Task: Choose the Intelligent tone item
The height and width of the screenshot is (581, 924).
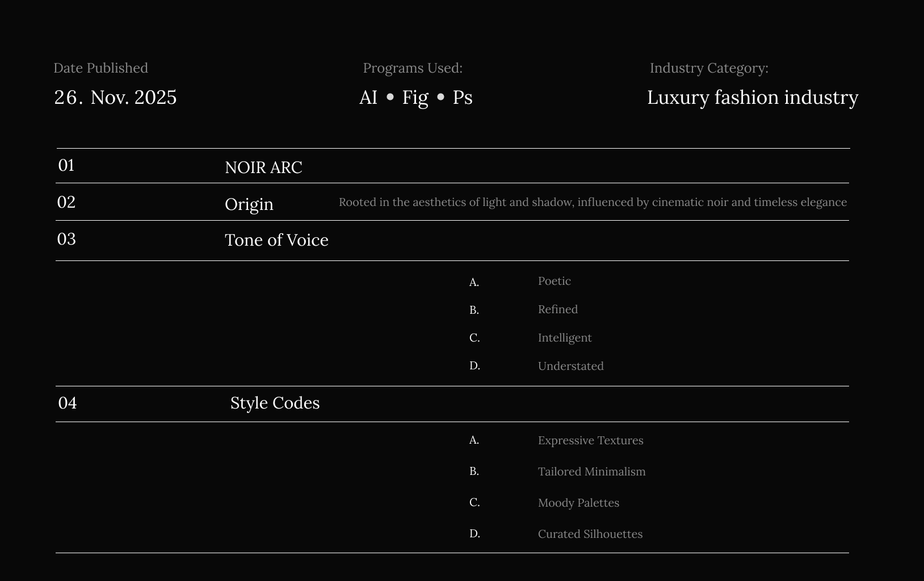Action: [x=564, y=338]
